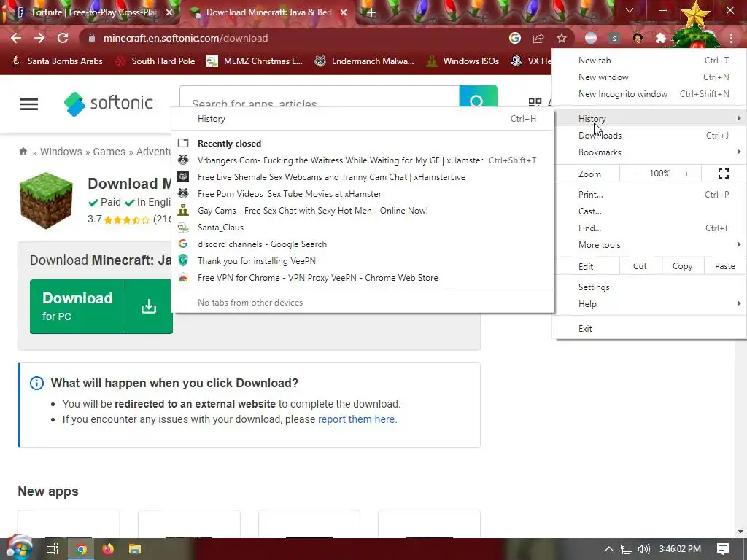This screenshot has height=560, width=747.
Task: Decrease zoom with minus button
Action: (633, 174)
